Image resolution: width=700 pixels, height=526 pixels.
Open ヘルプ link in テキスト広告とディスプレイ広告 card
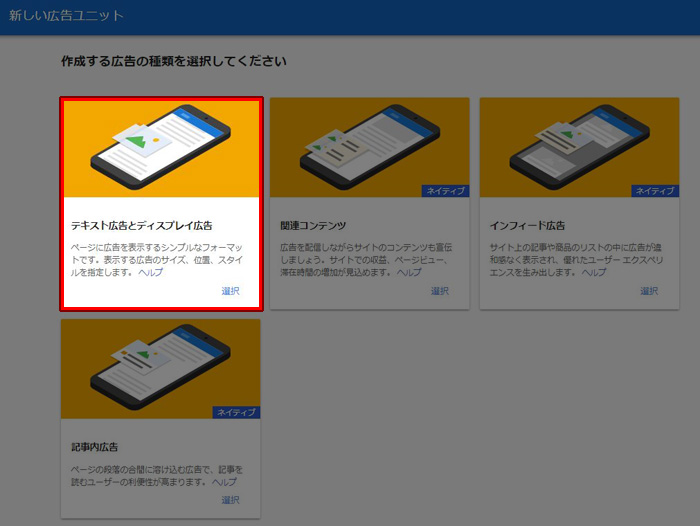point(151,272)
